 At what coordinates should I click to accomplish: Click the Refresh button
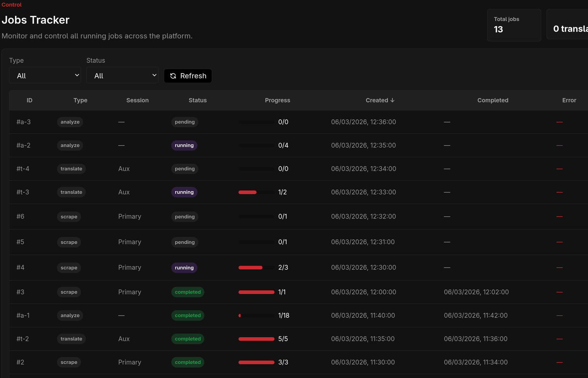pyautogui.click(x=188, y=76)
